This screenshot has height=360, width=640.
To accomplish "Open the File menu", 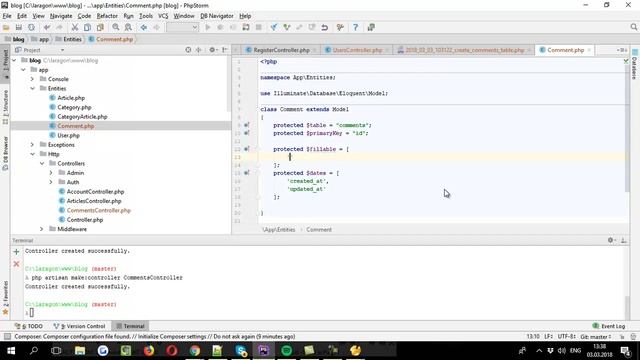I will [x=7, y=16].
